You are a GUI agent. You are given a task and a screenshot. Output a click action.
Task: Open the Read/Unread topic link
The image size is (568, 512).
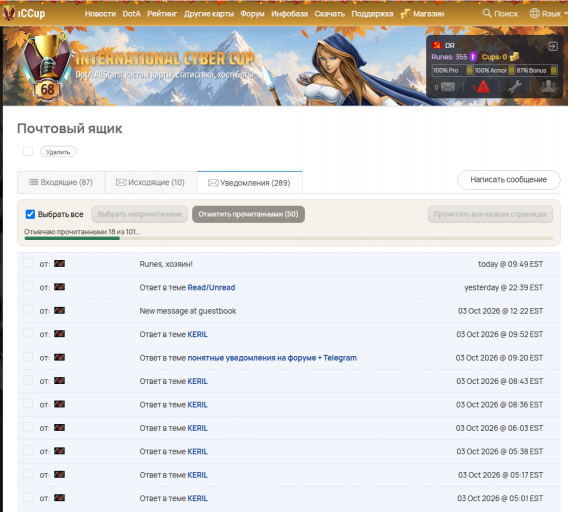click(211, 287)
